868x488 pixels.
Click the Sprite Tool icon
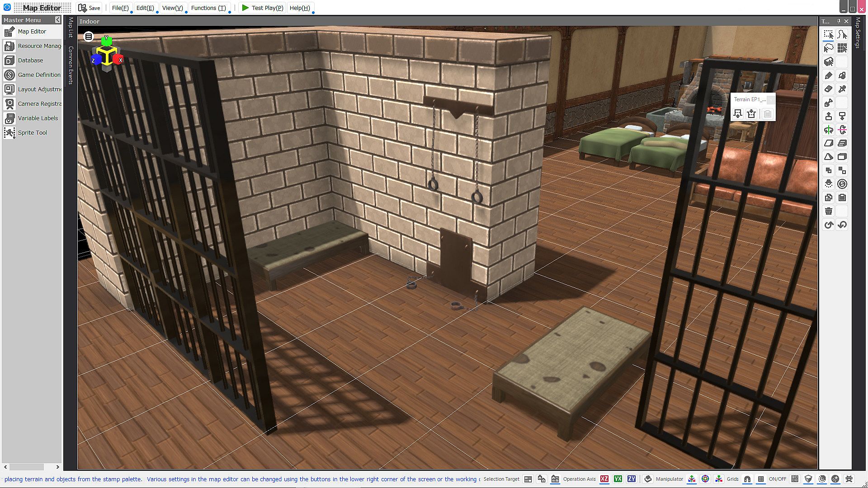point(9,132)
